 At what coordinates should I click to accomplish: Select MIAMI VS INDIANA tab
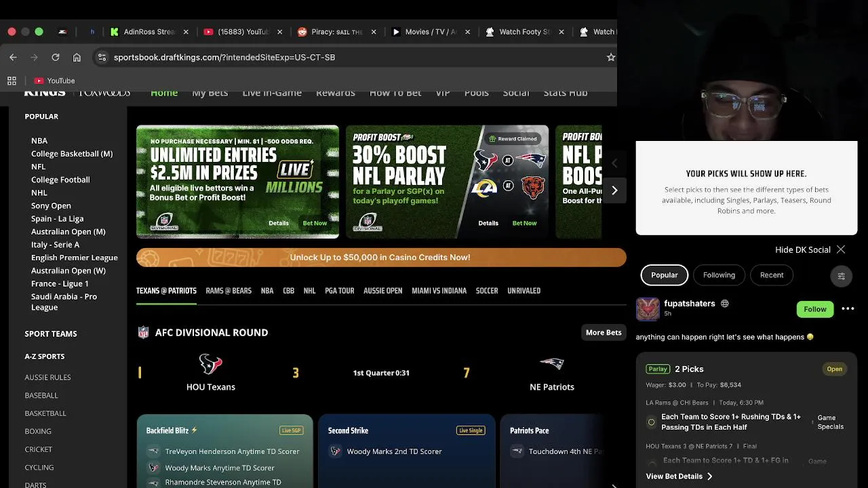(x=439, y=291)
